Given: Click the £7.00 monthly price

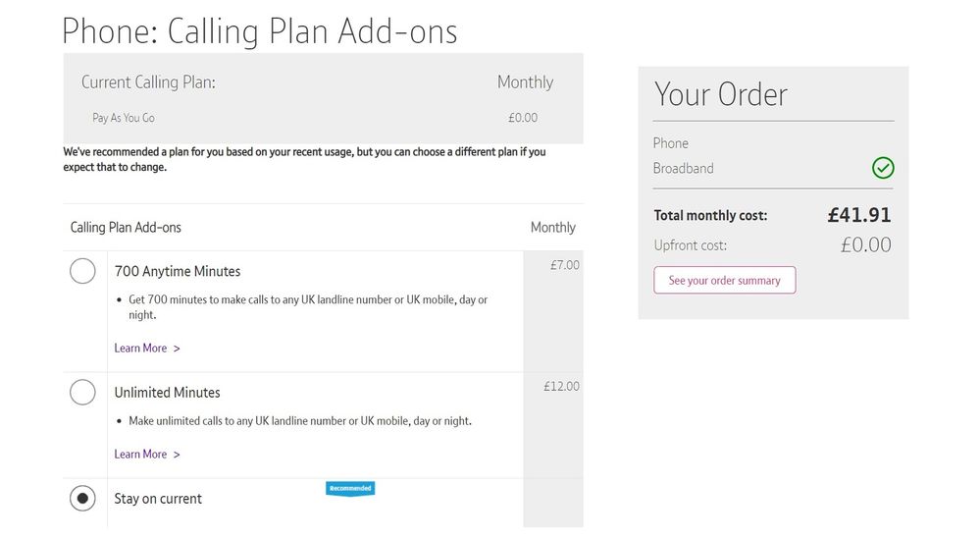Looking at the screenshot, I should point(565,265).
